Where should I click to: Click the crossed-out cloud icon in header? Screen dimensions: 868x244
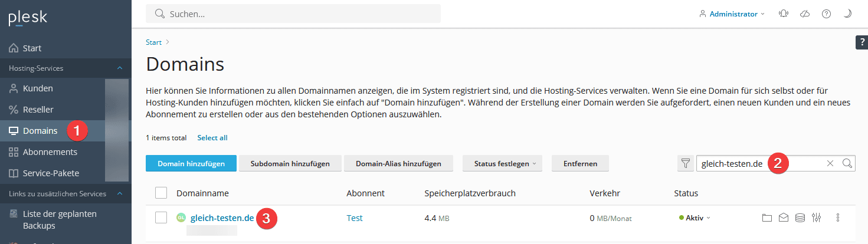click(x=805, y=14)
